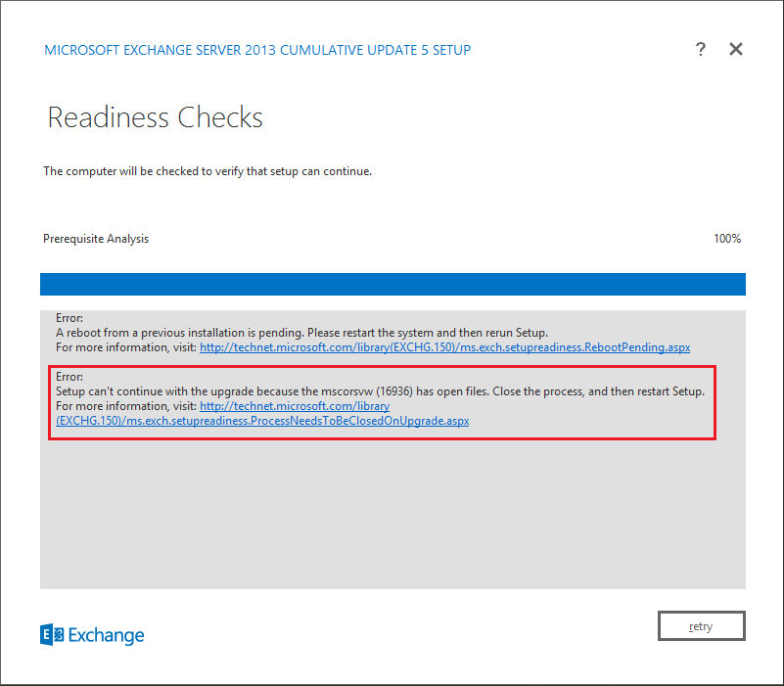Click the 100% progress value
Image resolution: width=784 pixels, height=686 pixels.
point(727,239)
